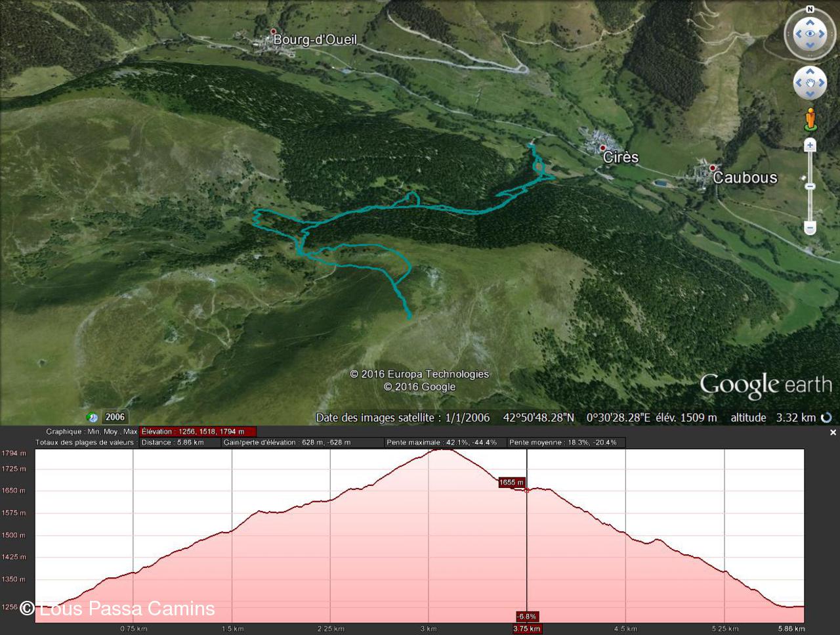Zoom out with bottom minus button

pos(810,228)
